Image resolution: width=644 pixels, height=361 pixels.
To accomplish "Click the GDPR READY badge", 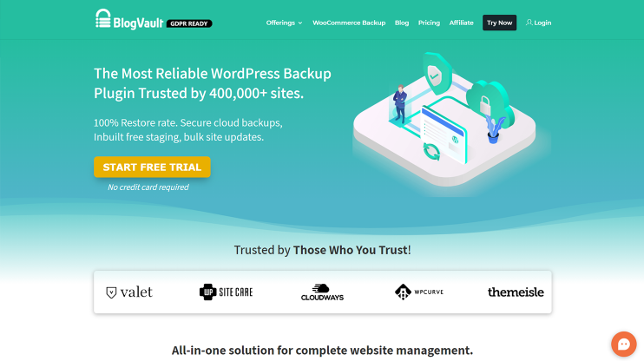I will tap(189, 23).
